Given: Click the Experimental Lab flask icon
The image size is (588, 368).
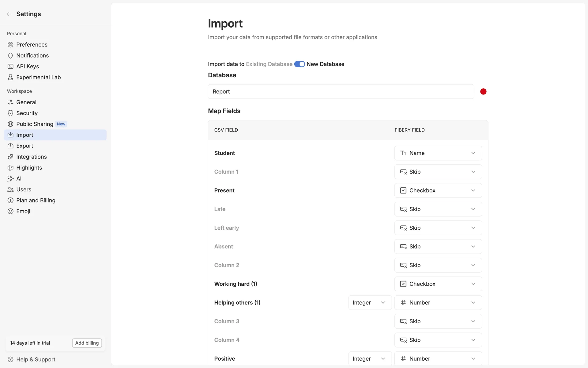Looking at the screenshot, I should [10, 77].
